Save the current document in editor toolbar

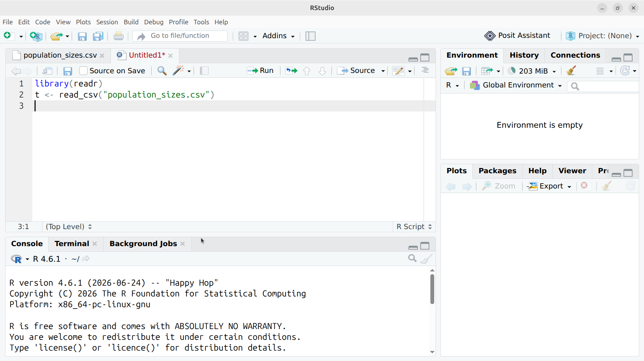pyautogui.click(x=68, y=71)
